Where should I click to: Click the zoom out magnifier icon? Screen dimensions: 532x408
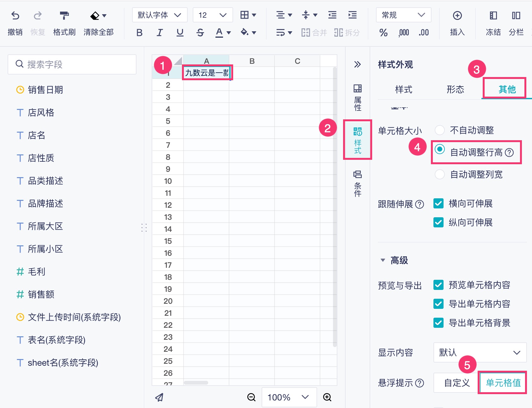(251, 397)
